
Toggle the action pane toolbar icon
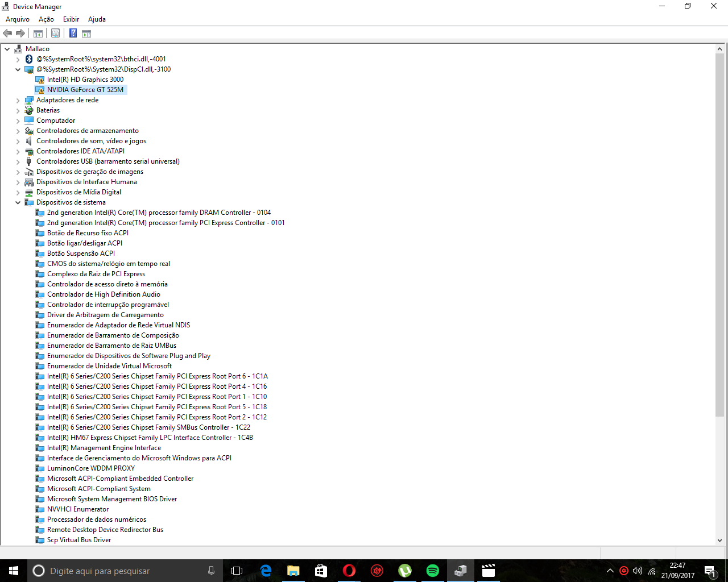pos(86,34)
